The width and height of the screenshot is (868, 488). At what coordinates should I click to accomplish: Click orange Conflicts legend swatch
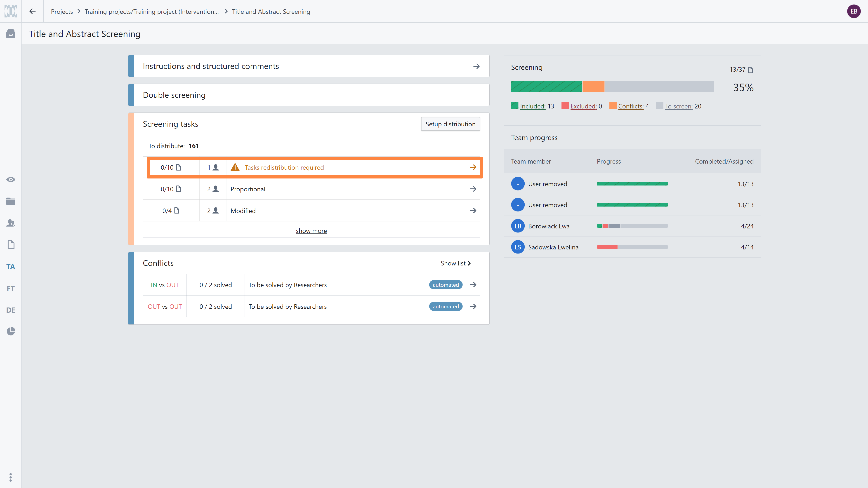(613, 106)
